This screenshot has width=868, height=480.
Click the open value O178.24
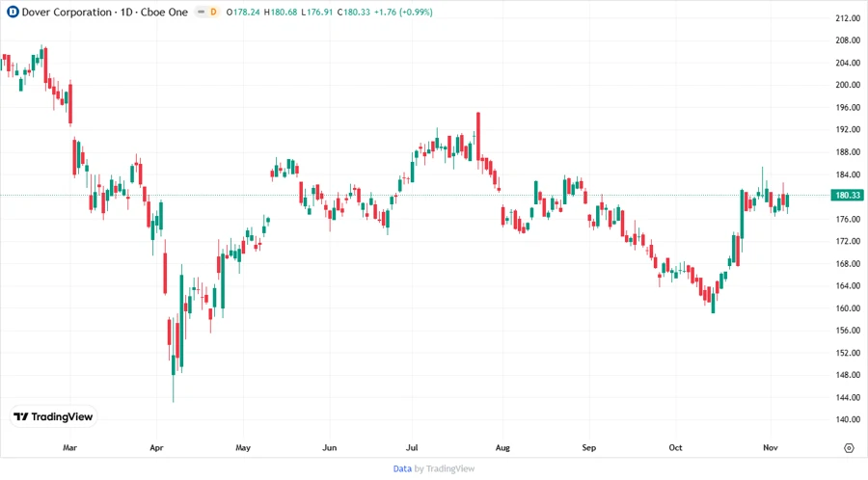click(243, 12)
